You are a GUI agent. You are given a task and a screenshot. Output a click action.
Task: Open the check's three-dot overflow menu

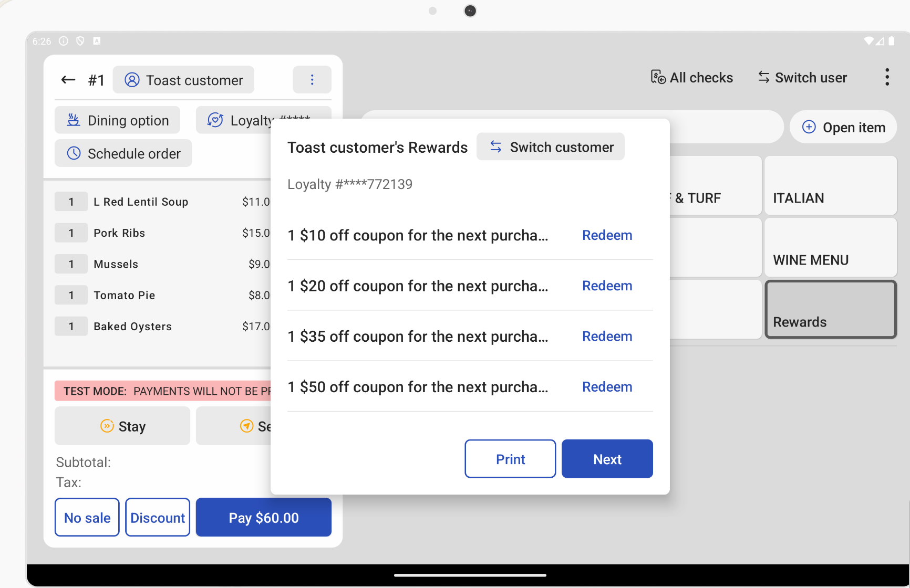coord(312,80)
